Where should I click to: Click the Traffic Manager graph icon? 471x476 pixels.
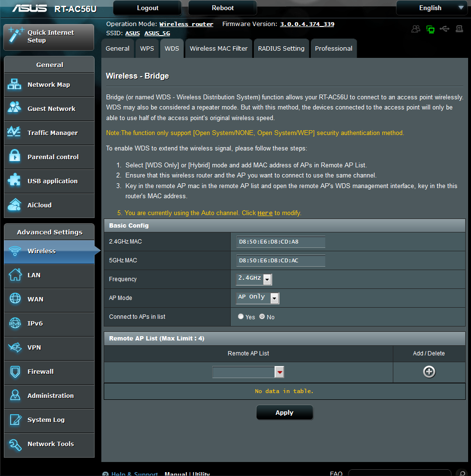[14, 132]
